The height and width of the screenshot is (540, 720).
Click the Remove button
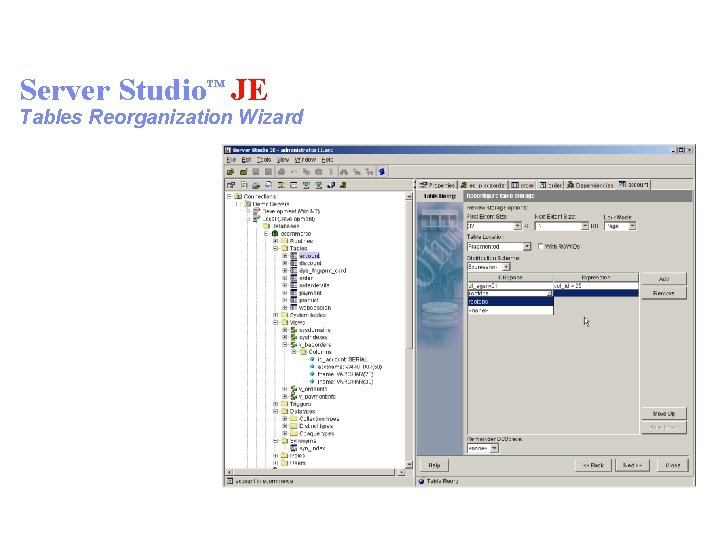point(664,293)
